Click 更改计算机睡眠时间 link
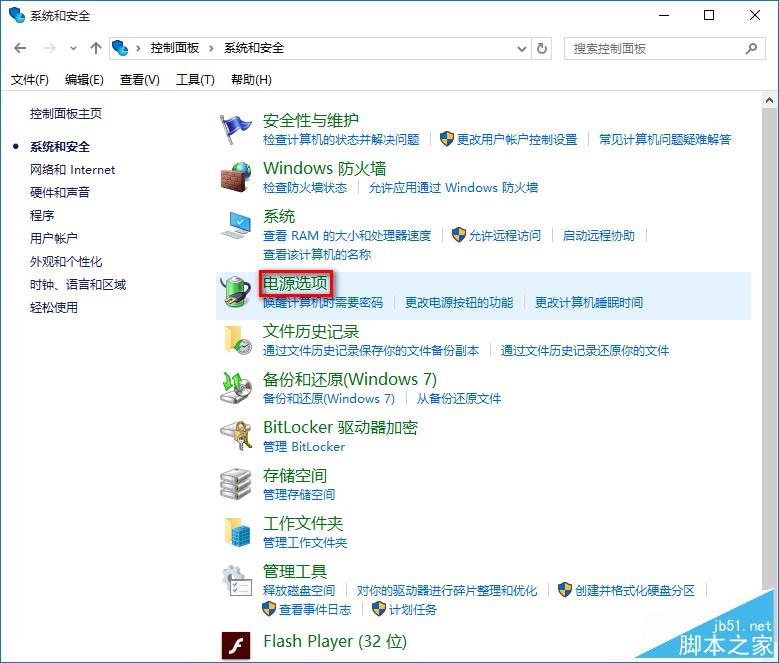Viewport: 779px width, 663px height. point(588,302)
